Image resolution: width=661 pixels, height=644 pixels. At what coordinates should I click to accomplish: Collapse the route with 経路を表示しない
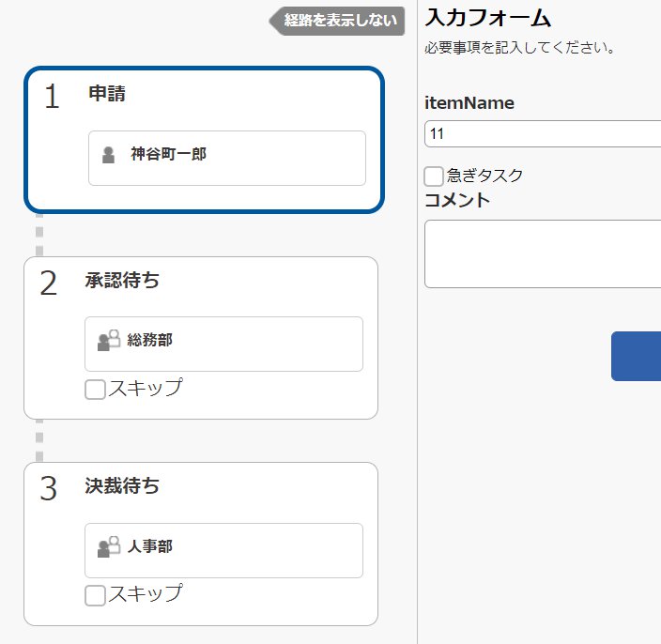pyautogui.click(x=337, y=21)
